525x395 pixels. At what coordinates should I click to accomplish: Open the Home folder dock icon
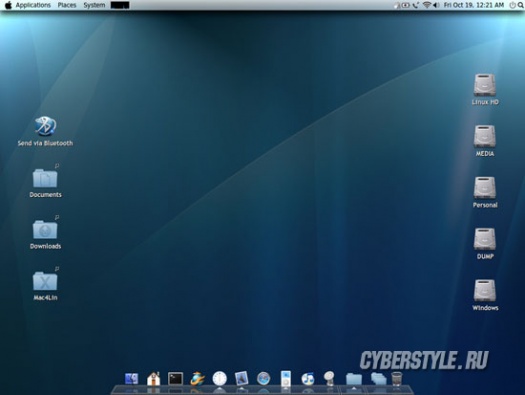[x=153, y=379]
